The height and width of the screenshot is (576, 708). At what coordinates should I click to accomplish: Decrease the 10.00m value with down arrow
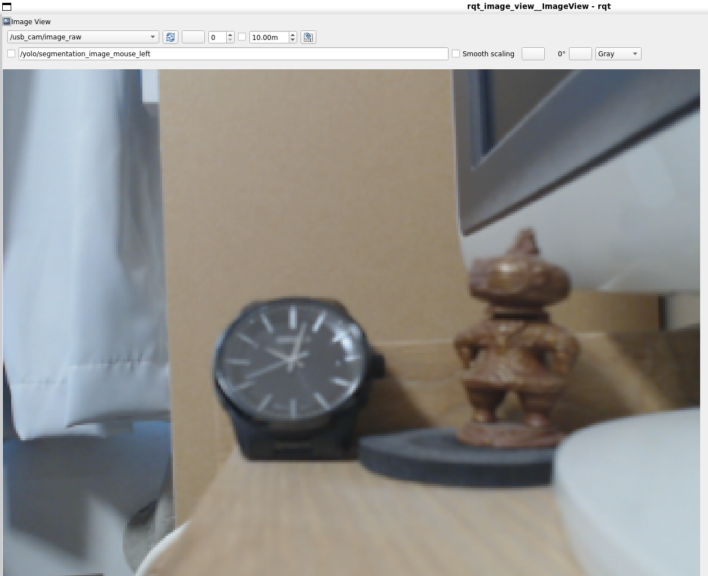coord(292,40)
